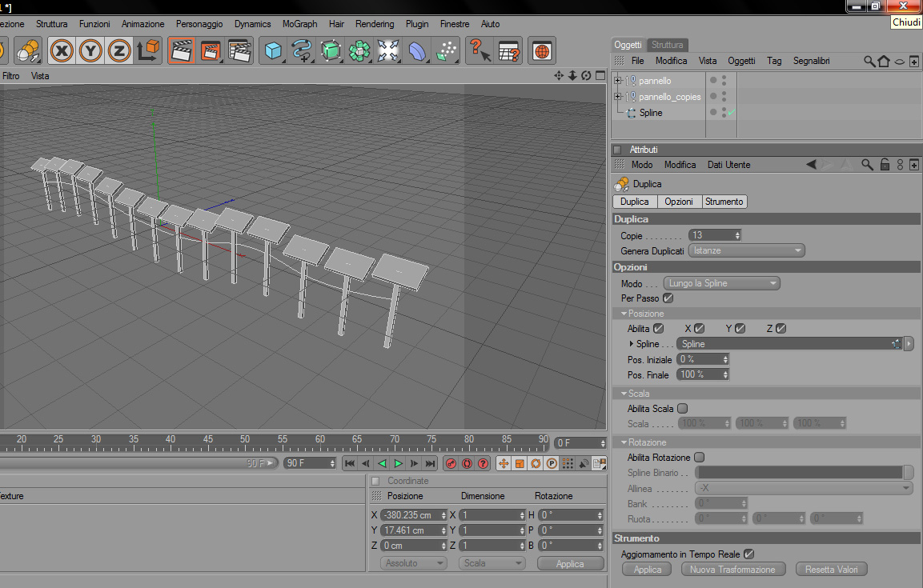Click Applica in the Coordinate panel

pos(571,563)
